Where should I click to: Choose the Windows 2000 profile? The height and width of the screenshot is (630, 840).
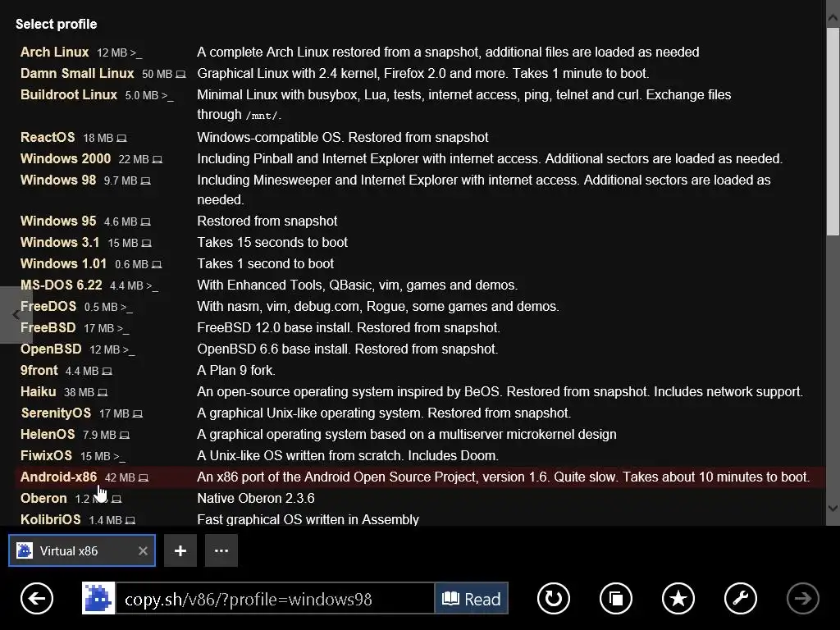66,158
